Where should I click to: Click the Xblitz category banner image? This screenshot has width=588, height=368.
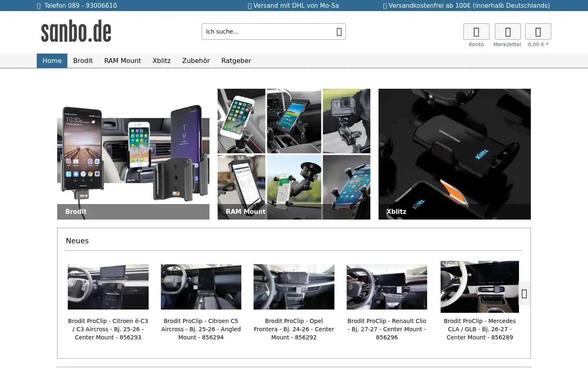pyautogui.click(x=454, y=154)
